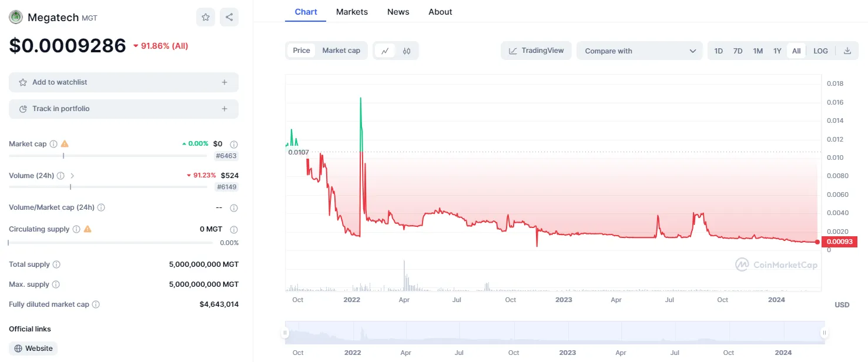Screen dimensions: 868x362
Task: Click the red 0.00093 current price label
Action: tap(839, 242)
